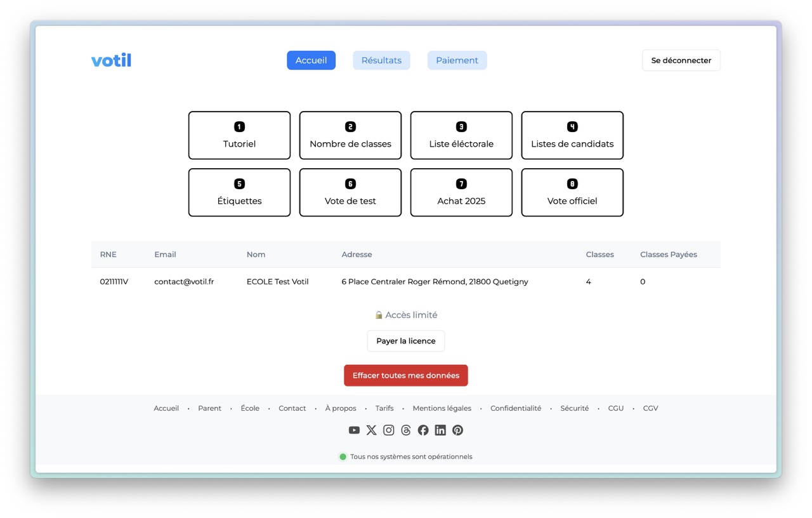Screen dimensions: 812x518
Task: Switch to the Résultats tab
Action: click(381, 60)
